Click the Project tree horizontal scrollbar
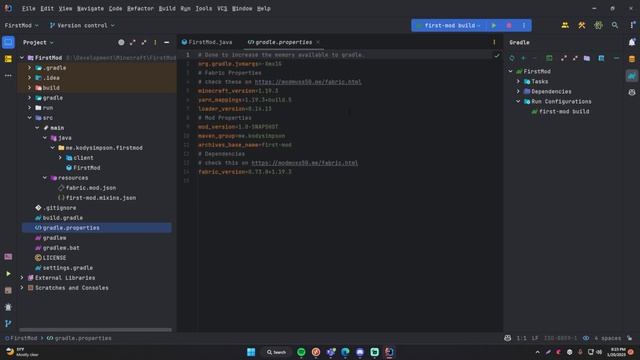Image resolution: width=640 pixels, height=360 pixels. coord(96,329)
